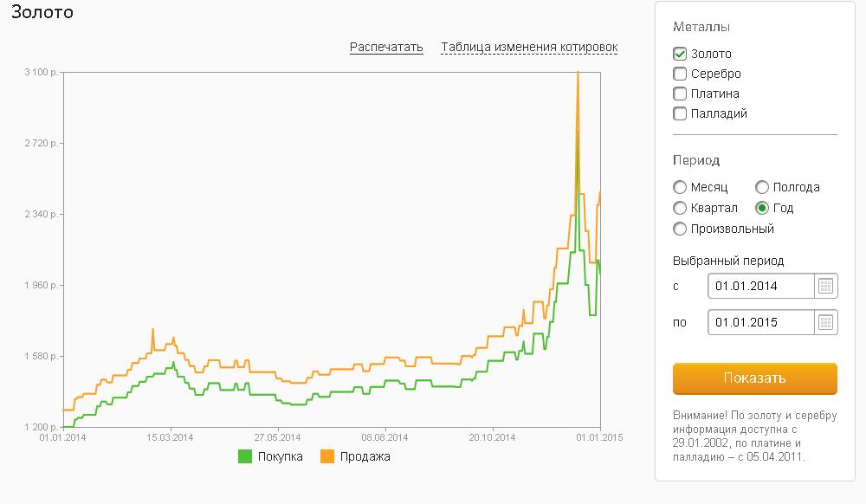Click the 15.03.2014 x-axis date label
The height and width of the screenshot is (504, 866).
click(x=171, y=437)
